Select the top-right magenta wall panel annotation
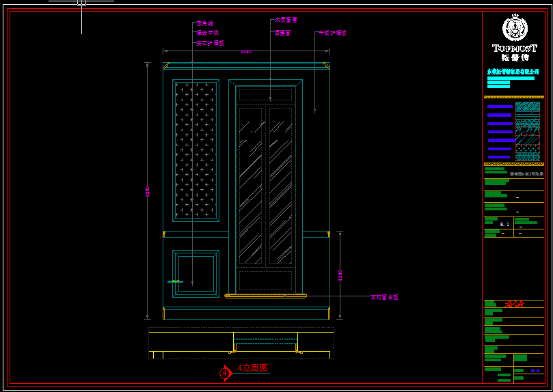Image resolution: width=553 pixels, height=392 pixels. coord(333,33)
